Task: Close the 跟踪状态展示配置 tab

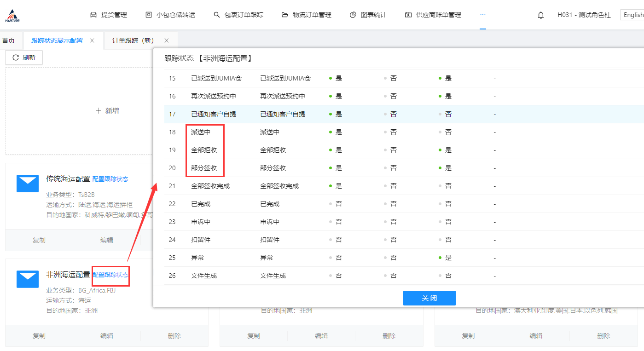Action: coord(92,40)
